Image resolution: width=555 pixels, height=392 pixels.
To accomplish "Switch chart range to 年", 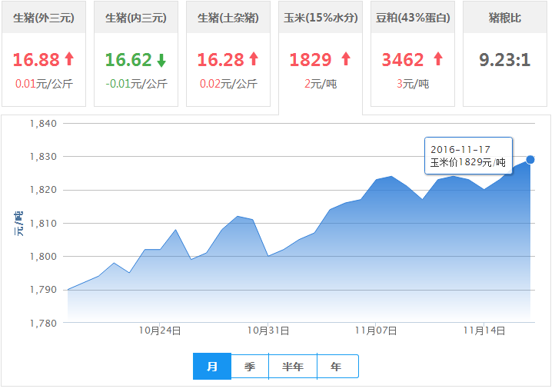I will [337, 366].
